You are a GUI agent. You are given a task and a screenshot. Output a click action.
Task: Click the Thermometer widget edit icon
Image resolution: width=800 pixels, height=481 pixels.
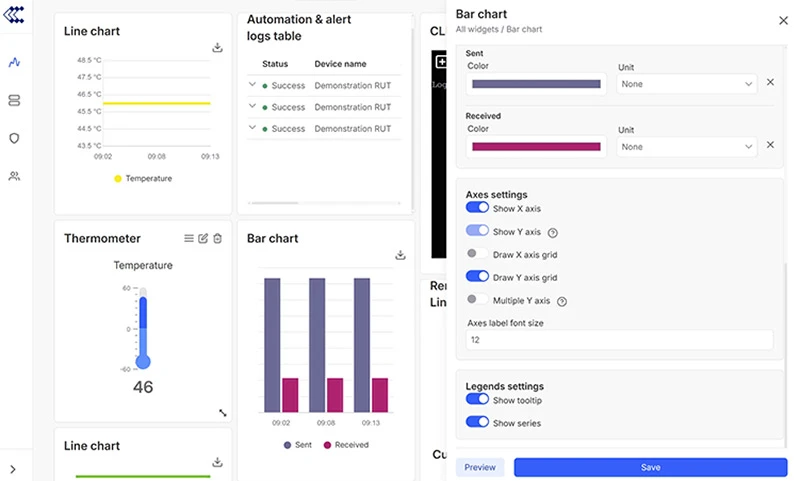[x=203, y=238]
